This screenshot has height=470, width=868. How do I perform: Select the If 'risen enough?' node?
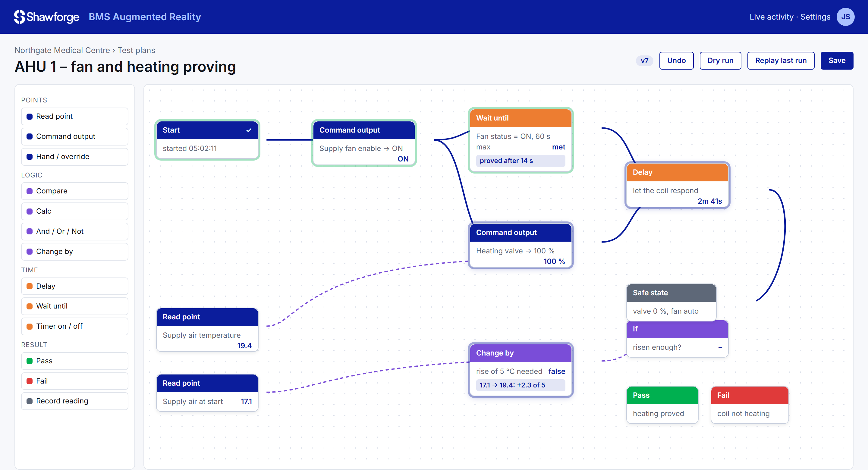pos(677,339)
